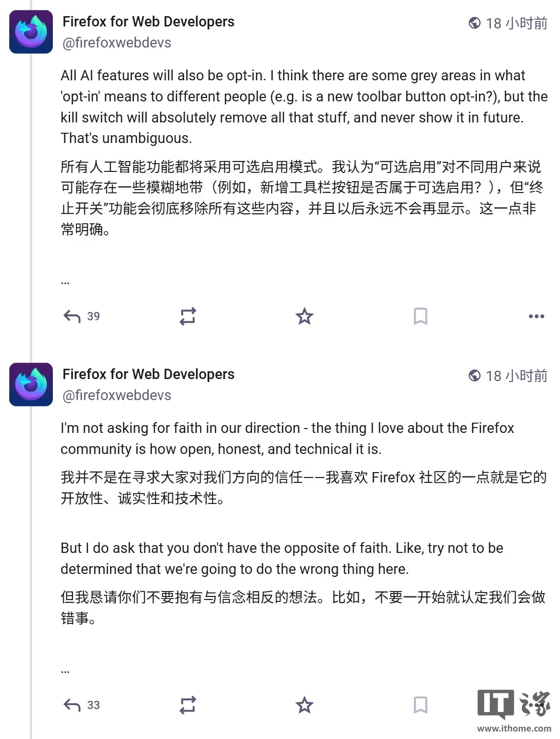Open the more options menu on the first post
Image resolution: width=560 pixels, height=739 pixels.
click(536, 317)
